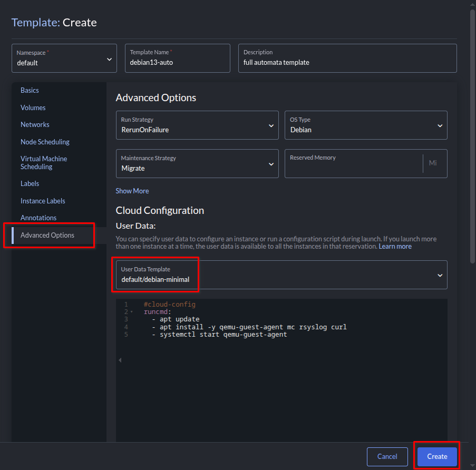Viewport: 476px width, 470px height.
Task: Expand the Maintenance Strategy dropdown
Action: (x=197, y=164)
